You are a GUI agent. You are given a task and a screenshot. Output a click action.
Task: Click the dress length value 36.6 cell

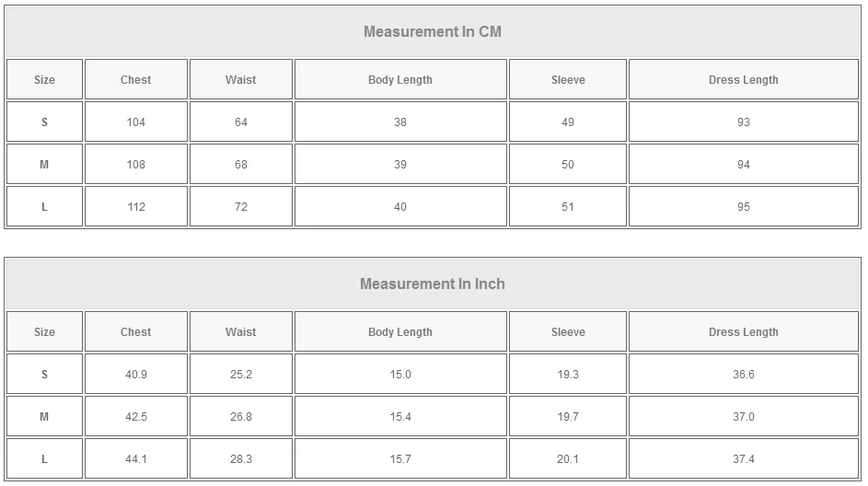(x=744, y=375)
